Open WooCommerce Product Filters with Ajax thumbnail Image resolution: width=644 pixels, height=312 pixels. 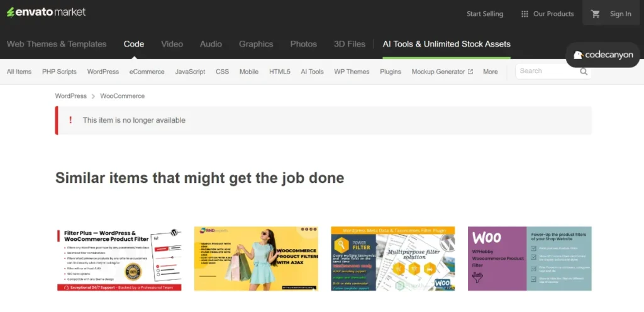coord(256,259)
